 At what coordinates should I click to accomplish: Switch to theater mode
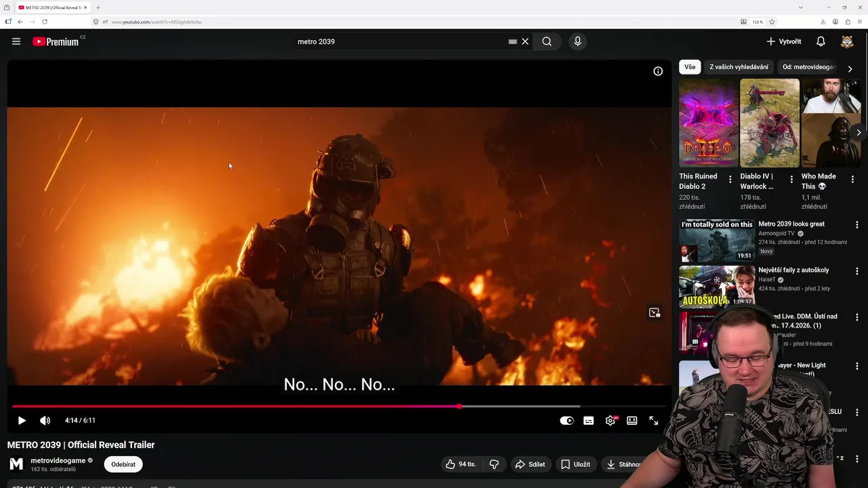(x=632, y=420)
